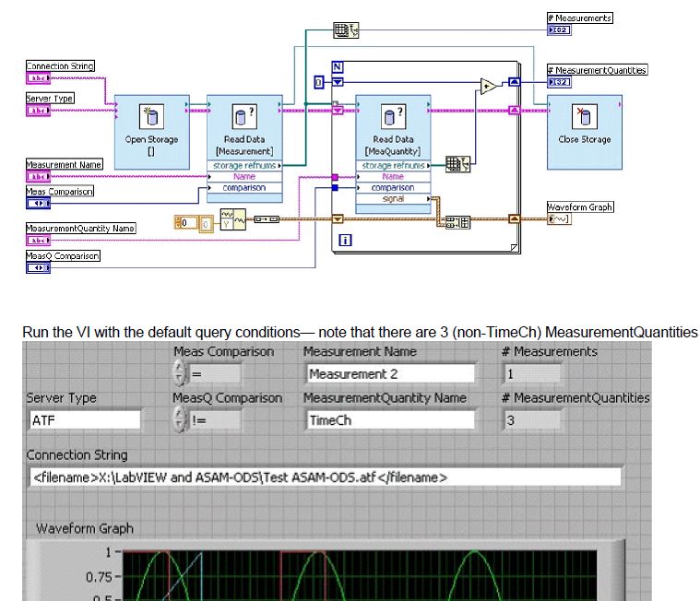Image resolution: width=700 pixels, height=601 pixels.
Task: Open the Meas Comparison ring showing '='
Action: click(216, 373)
